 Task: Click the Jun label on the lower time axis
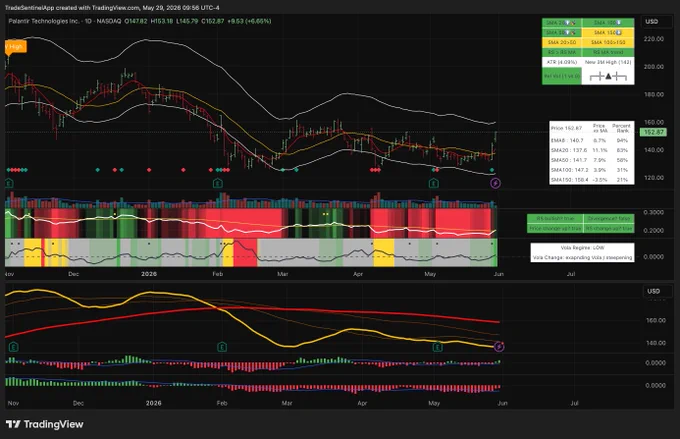pyautogui.click(x=502, y=403)
